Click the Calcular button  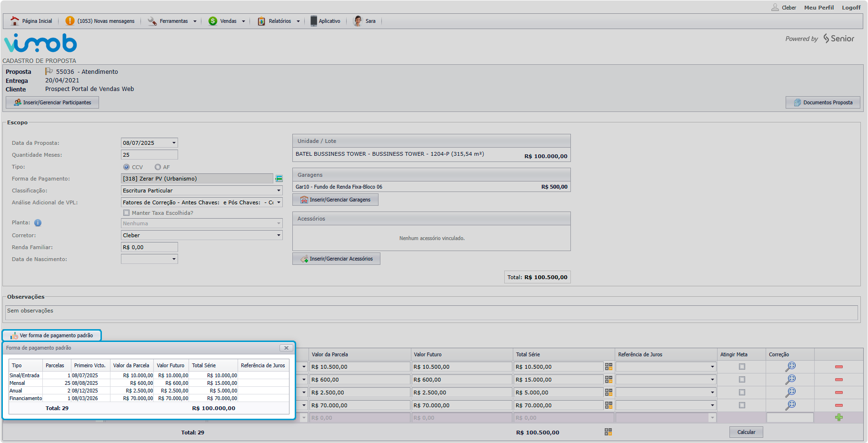pyautogui.click(x=746, y=432)
